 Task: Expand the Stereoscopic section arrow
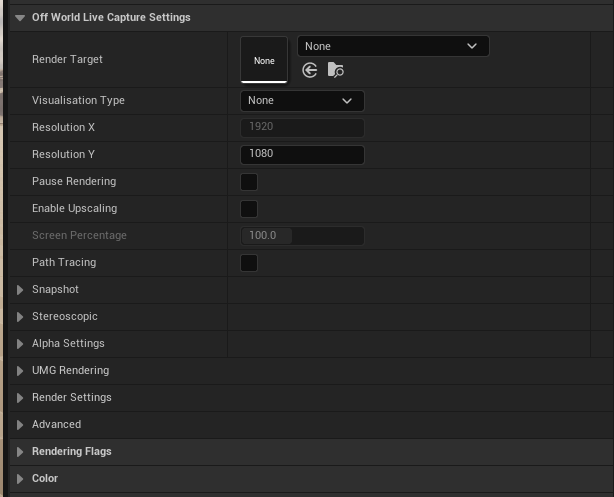(x=20, y=317)
